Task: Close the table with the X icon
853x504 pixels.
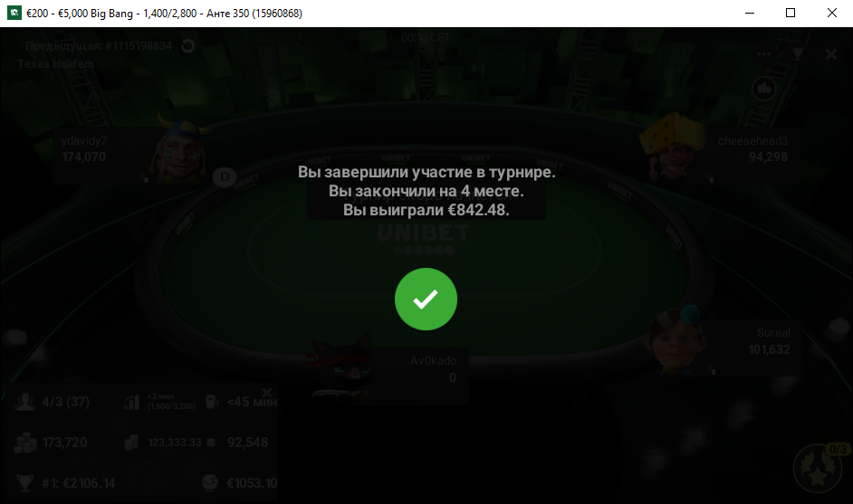Action: click(830, 53)
